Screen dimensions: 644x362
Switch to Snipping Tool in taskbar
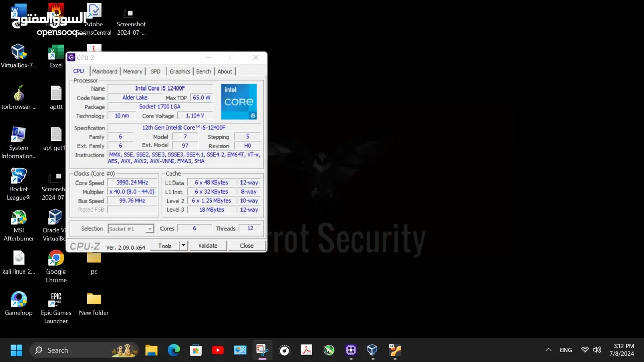(x=262, y=350)
